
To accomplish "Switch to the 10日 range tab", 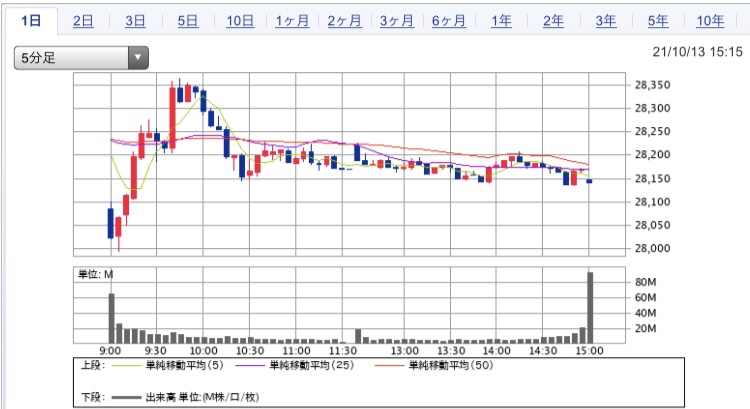I will pyautogui.click(x=240, y=21).
